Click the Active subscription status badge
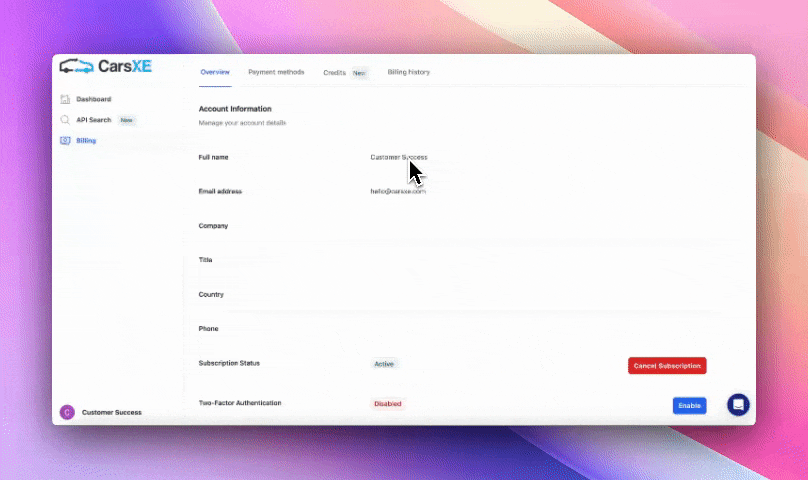The height and width of the screenshot is (480, 808). click(x=384, y=364)
